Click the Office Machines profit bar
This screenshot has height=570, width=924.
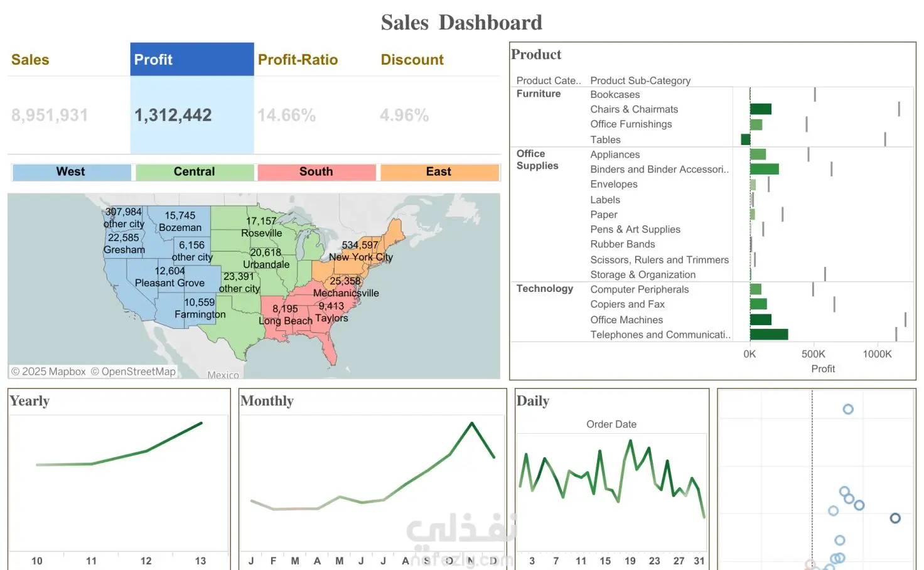coord(761,320)
